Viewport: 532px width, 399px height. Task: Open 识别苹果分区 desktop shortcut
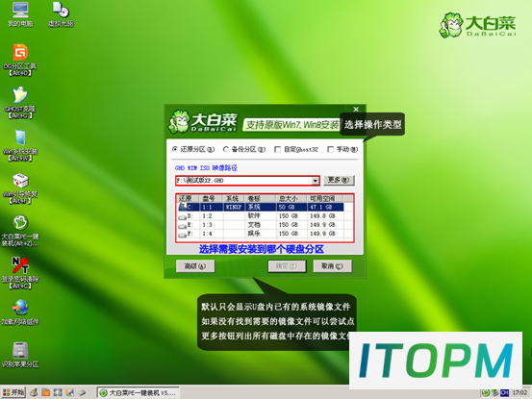(20, 356)
